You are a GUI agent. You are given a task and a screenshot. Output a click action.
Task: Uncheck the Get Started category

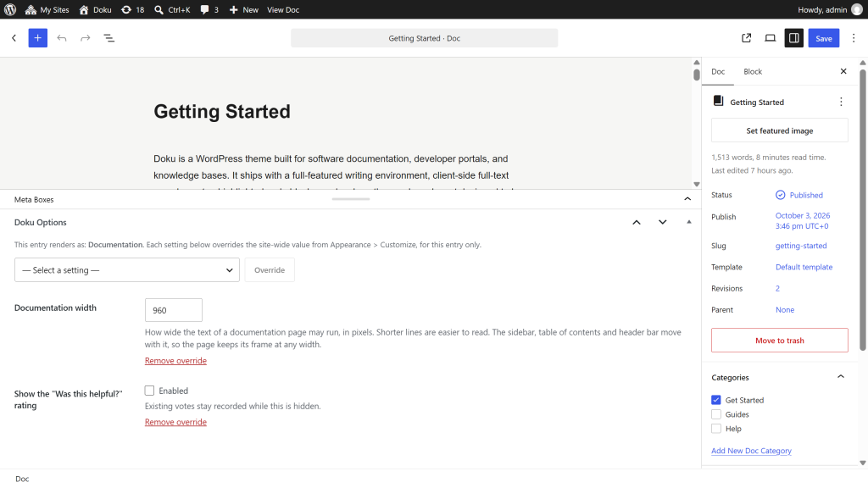pos(716,400)
